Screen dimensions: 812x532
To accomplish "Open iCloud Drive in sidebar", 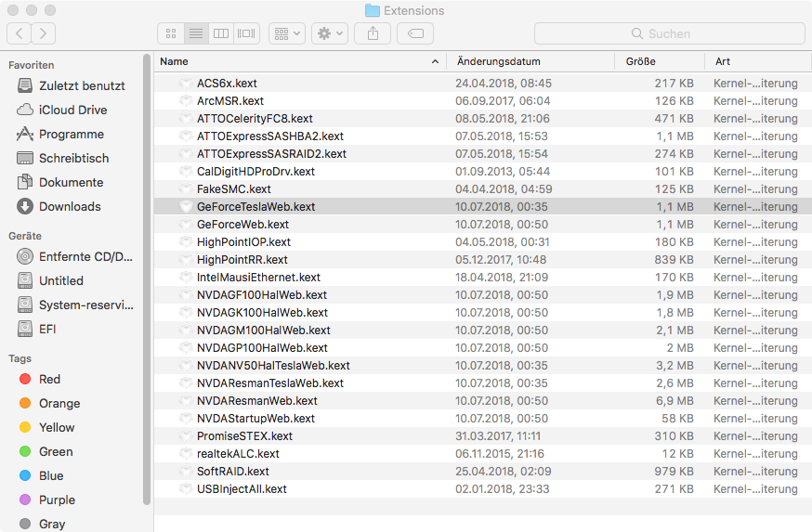I will 62,110.
